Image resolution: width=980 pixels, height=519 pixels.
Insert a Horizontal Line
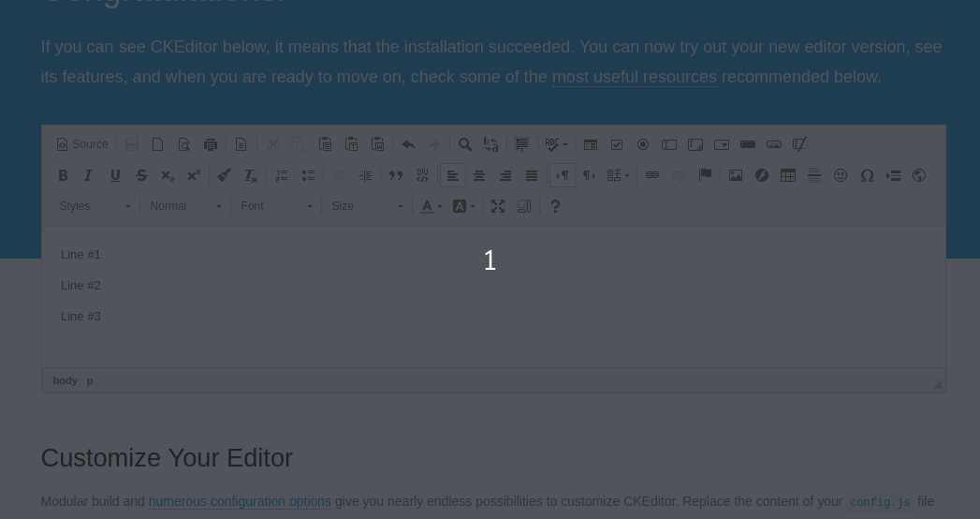pos(814,176)
